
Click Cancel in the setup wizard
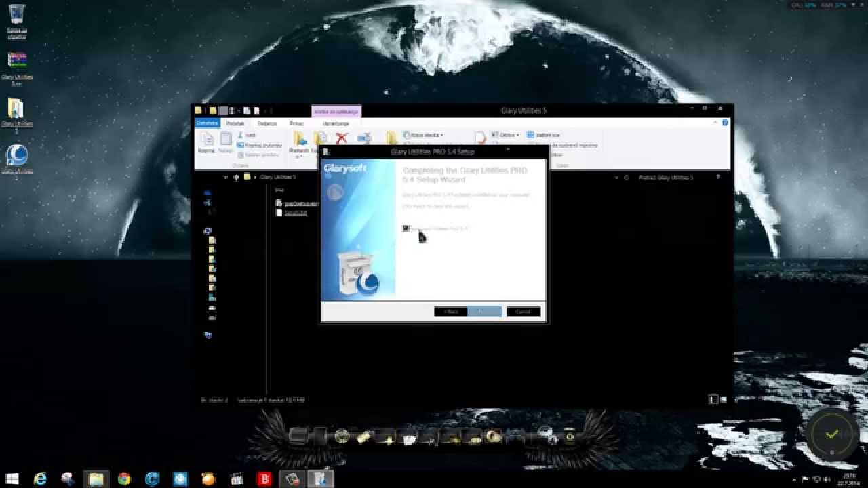click(524, 312)
